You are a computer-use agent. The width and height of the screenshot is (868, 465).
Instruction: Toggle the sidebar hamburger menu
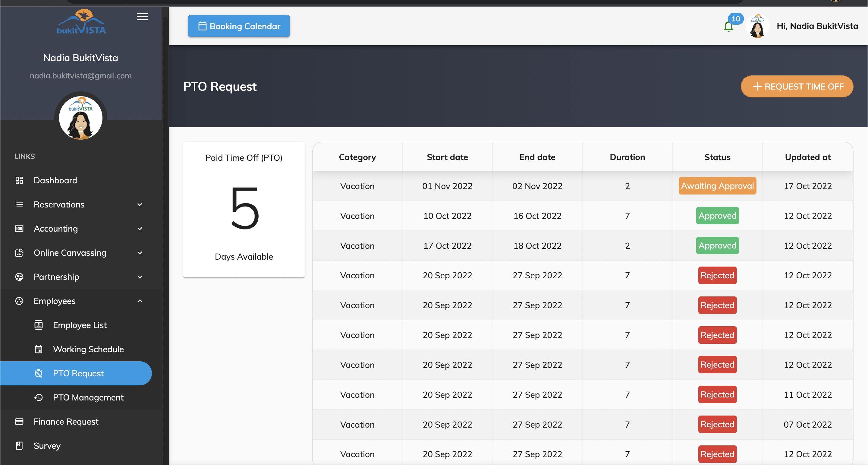pyautogui.click(x=142, y=17)
